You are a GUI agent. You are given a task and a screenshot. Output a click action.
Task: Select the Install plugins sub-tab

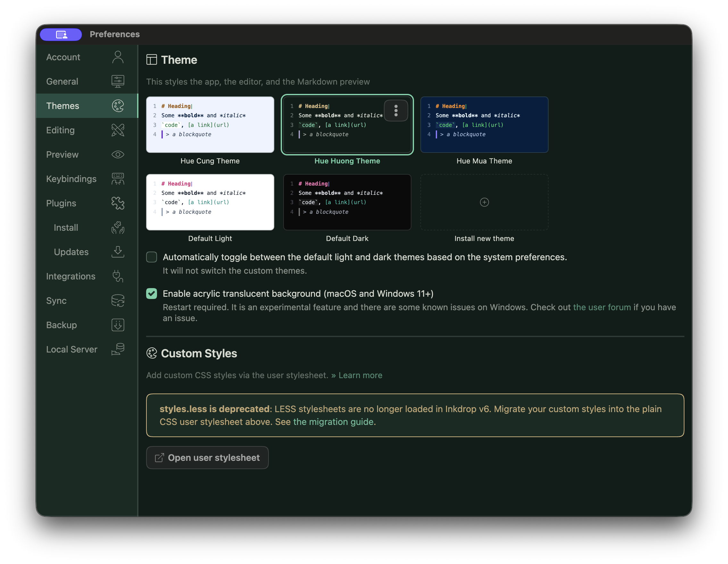[87, 227]
